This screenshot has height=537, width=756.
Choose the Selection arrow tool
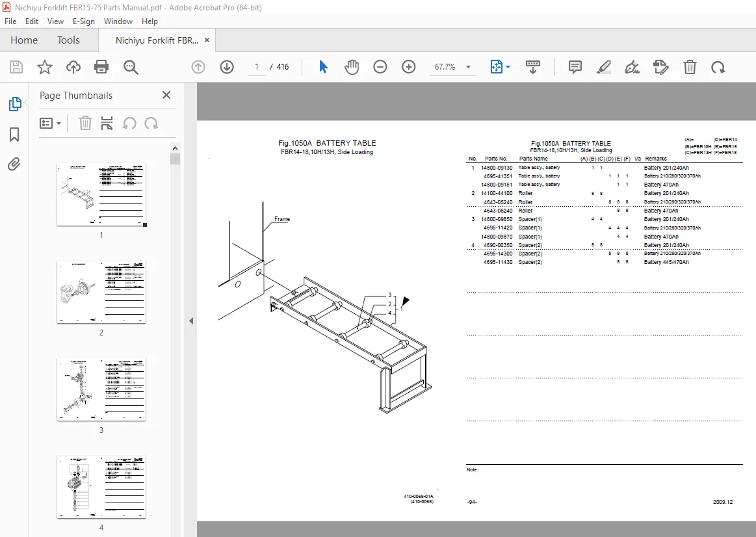click(323, 67)
